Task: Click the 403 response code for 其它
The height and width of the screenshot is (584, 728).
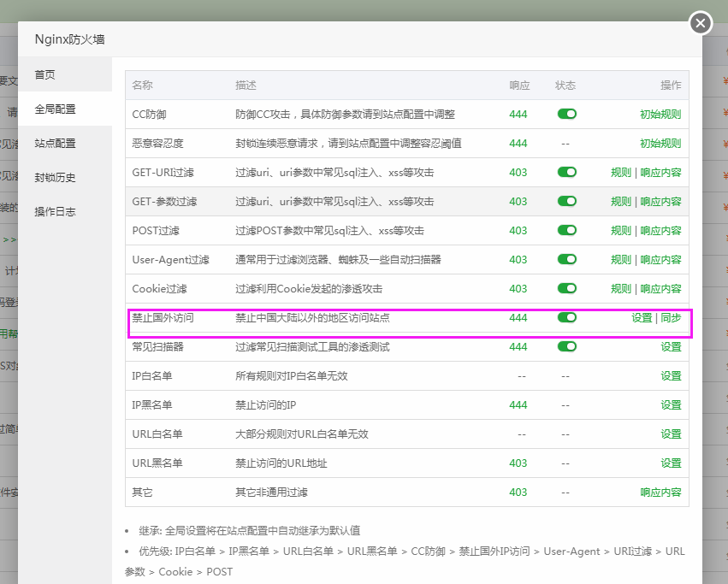Action: coord(518,493)
